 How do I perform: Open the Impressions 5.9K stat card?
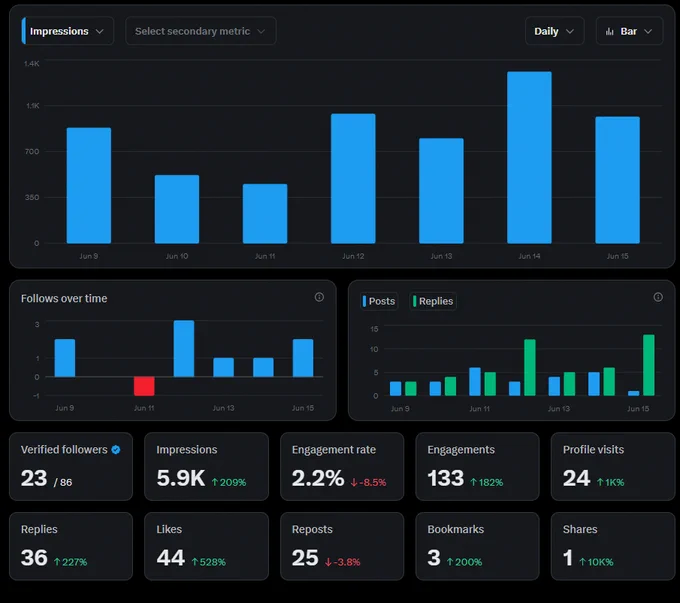[x=206, y=466]
